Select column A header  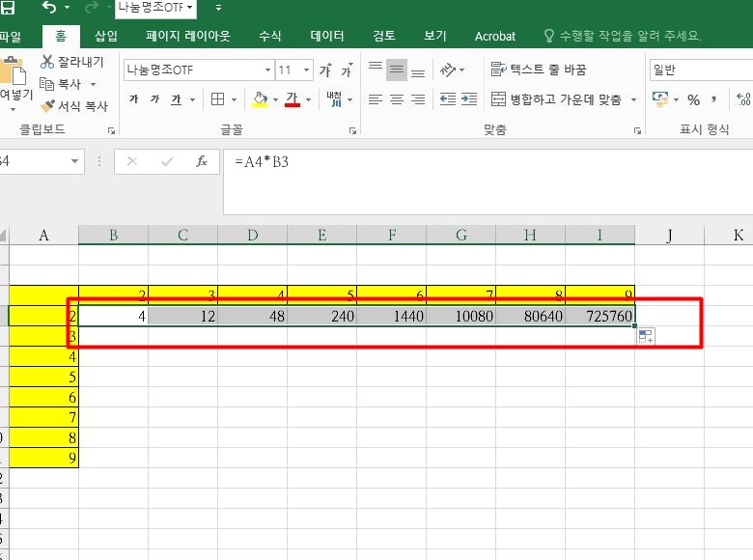[43, 235]
